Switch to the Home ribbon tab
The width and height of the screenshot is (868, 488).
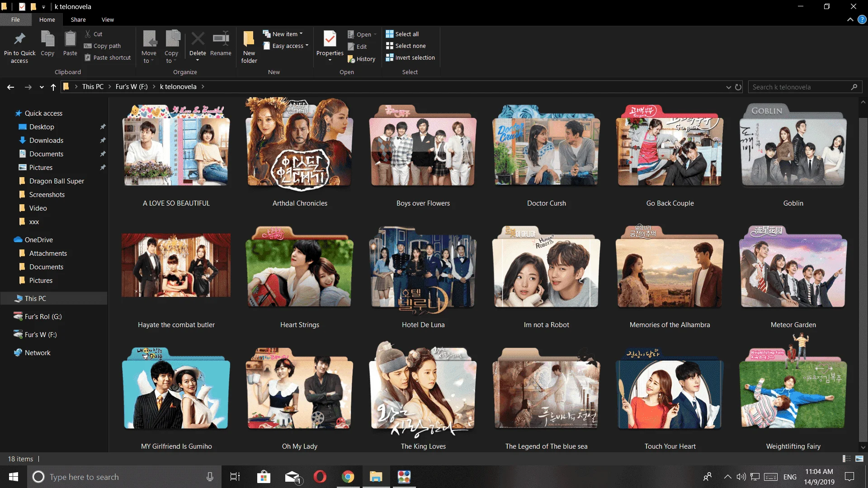click(47, 19)
